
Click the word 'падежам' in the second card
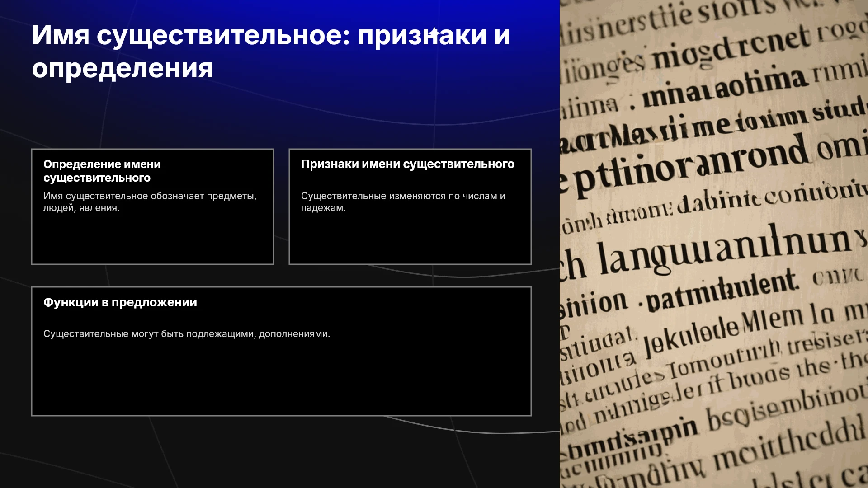point(322,208)
